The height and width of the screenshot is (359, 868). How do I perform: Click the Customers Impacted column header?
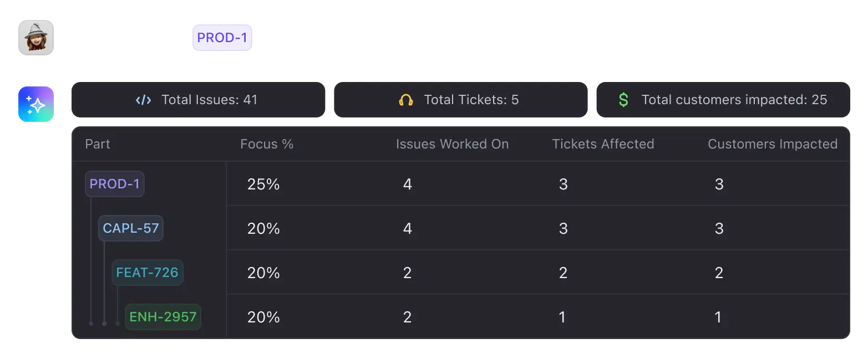point(773,144)
